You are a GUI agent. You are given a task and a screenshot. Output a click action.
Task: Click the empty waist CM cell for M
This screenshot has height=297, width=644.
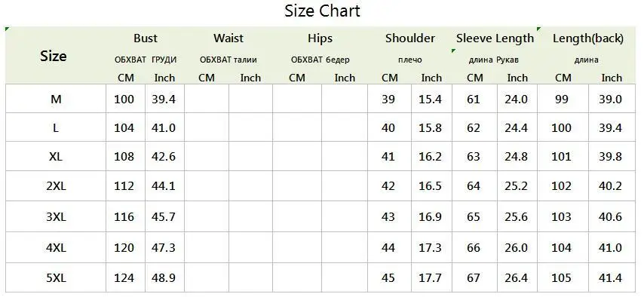point(207,99)
